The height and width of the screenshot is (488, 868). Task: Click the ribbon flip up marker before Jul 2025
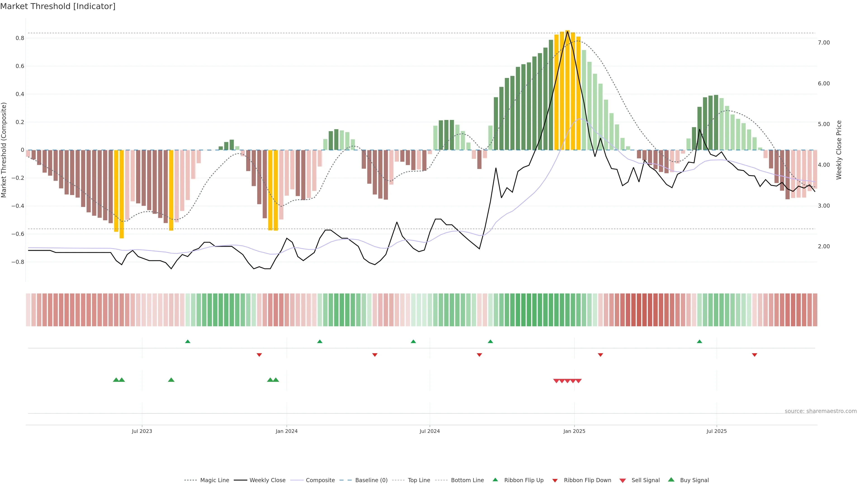click(700, 342)
